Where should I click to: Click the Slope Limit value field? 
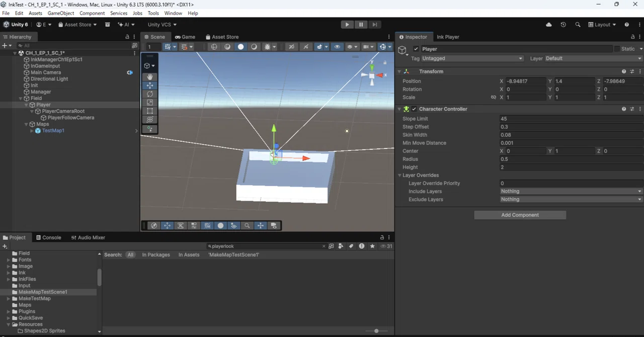(572, 119)
